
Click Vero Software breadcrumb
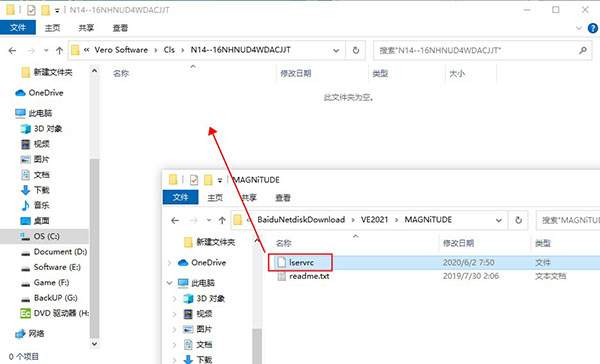(121, 50)
